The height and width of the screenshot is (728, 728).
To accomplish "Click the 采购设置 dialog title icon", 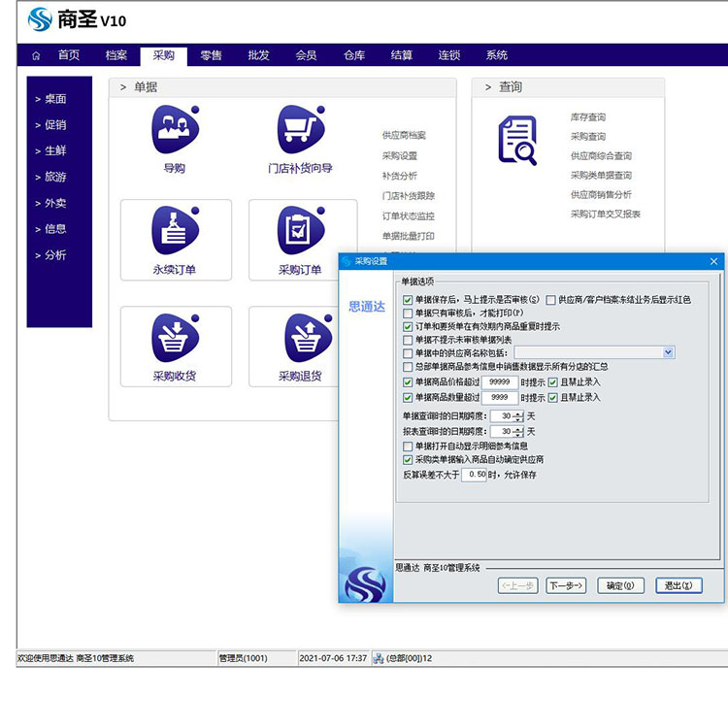I will 347,261.
